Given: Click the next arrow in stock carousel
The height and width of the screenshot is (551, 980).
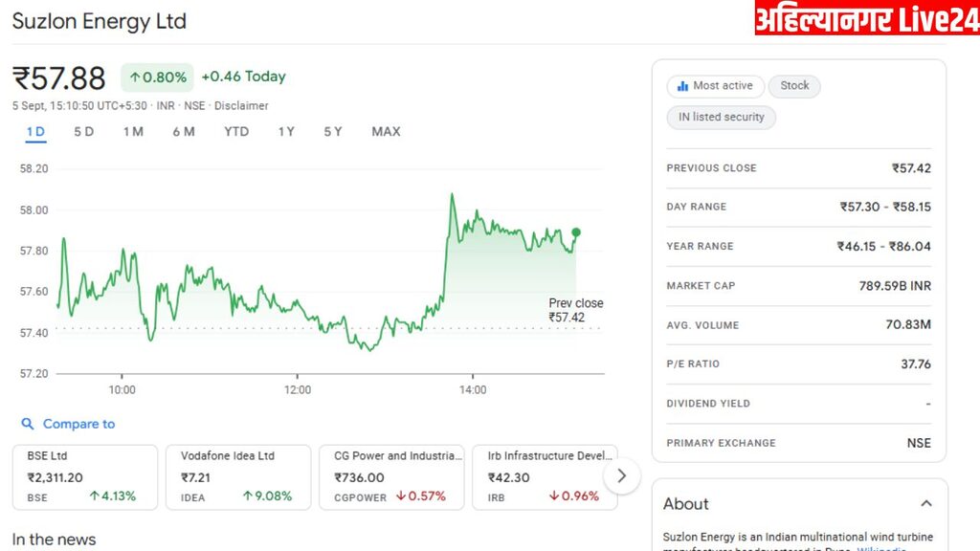Looking at the screenshot, I should click(622, 474).
